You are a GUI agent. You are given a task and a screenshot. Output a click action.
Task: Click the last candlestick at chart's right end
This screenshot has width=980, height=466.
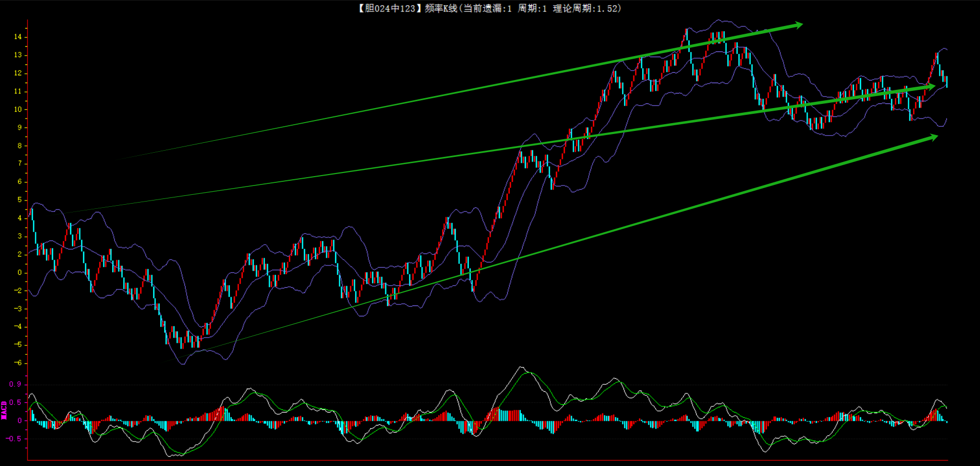[x=947, y=81]
